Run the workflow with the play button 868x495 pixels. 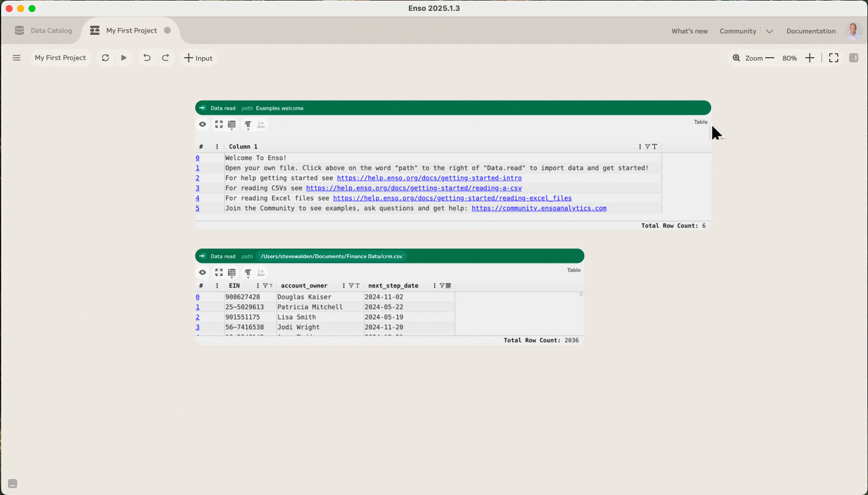124,58
